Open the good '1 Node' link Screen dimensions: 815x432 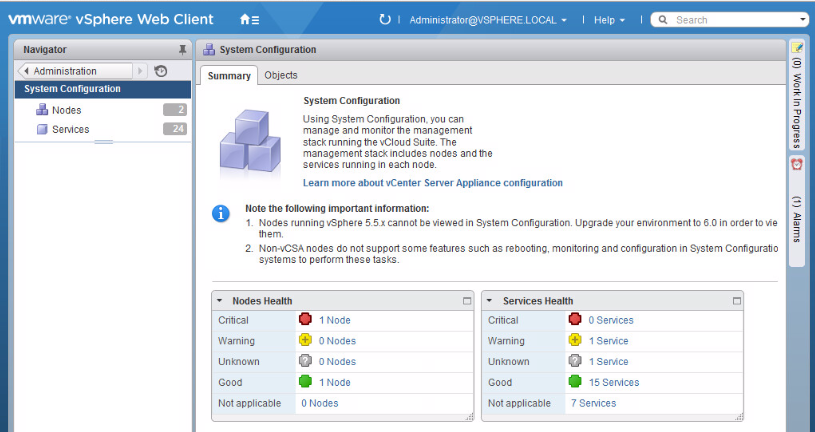[x=335, y=383]
